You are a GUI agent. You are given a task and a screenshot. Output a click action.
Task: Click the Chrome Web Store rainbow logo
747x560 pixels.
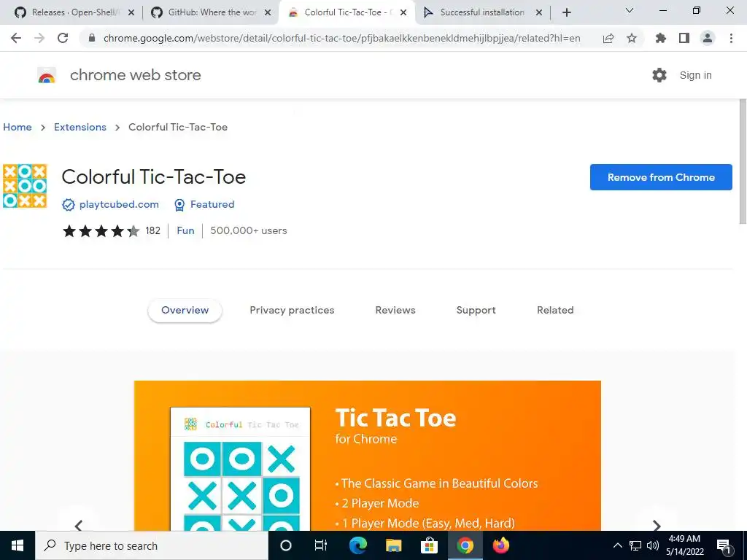[47, 75]
